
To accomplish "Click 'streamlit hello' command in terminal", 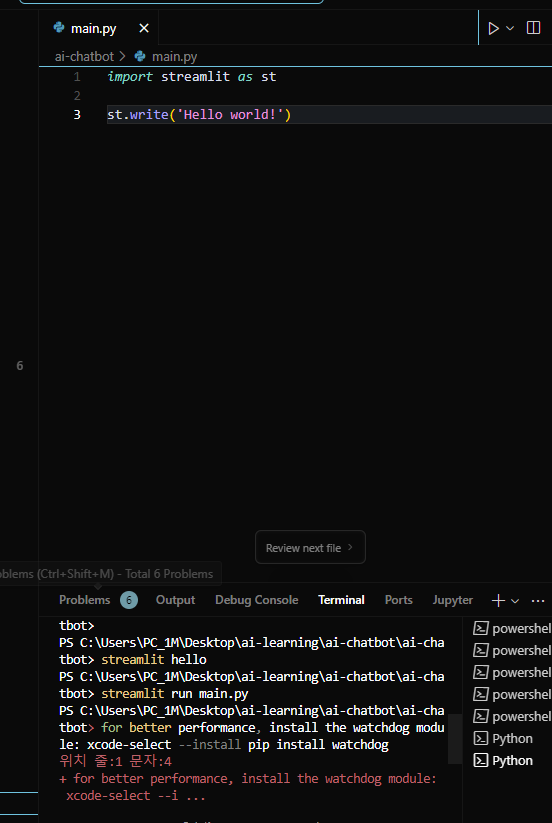I will click(x=154, y=659).
